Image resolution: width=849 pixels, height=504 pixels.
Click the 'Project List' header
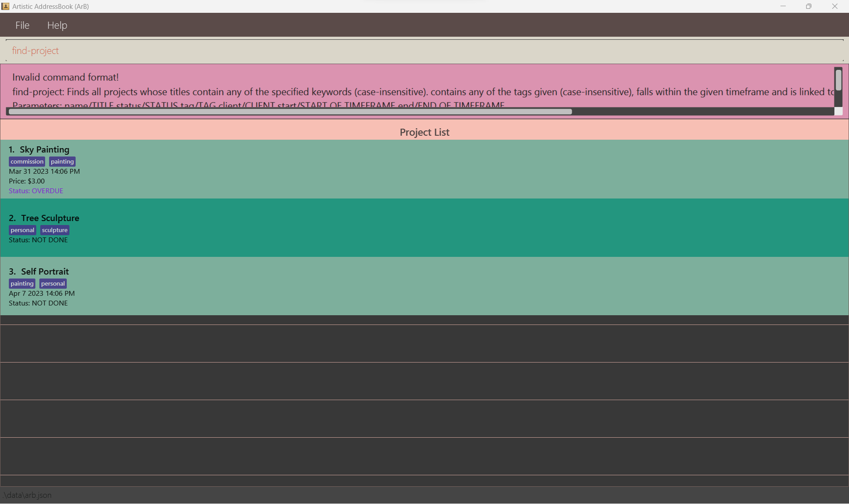[424, 132]
